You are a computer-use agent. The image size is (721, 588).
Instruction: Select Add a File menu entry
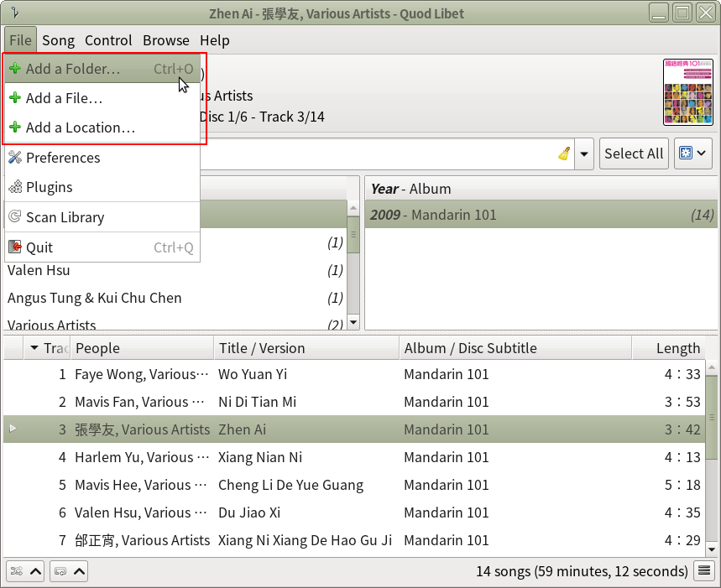pyautogui.click(x=64, y=98)
